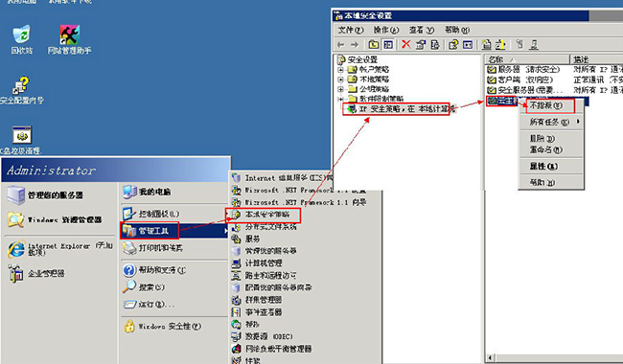623x364 pixels.
Task: Select 安全设置 root node in tree
Action: (358, 59)
